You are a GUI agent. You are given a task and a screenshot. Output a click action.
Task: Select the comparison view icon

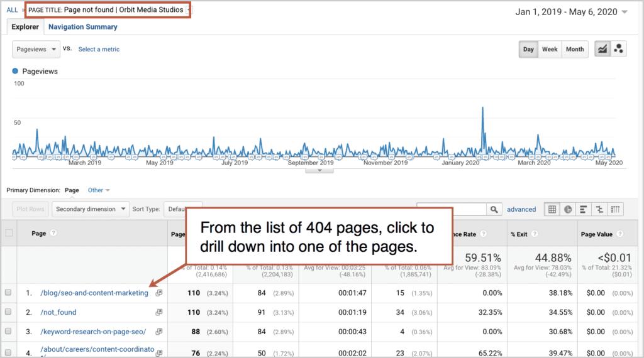pyautogui.click(x=599, y=209)
